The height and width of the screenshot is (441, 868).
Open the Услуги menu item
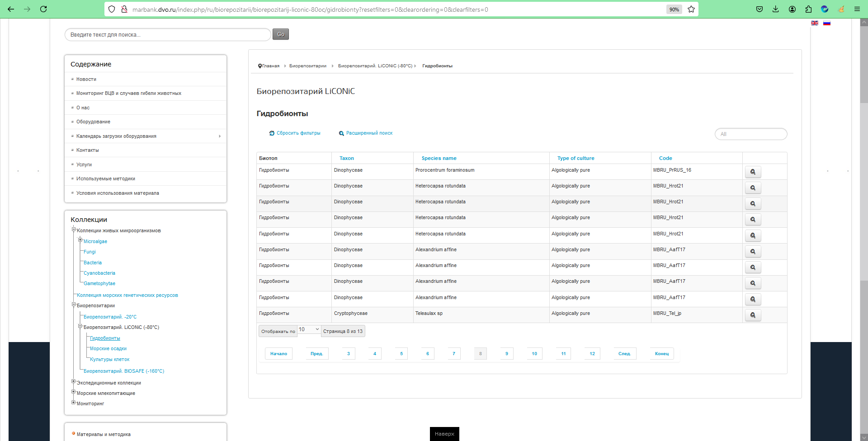[x=84, y=165]
